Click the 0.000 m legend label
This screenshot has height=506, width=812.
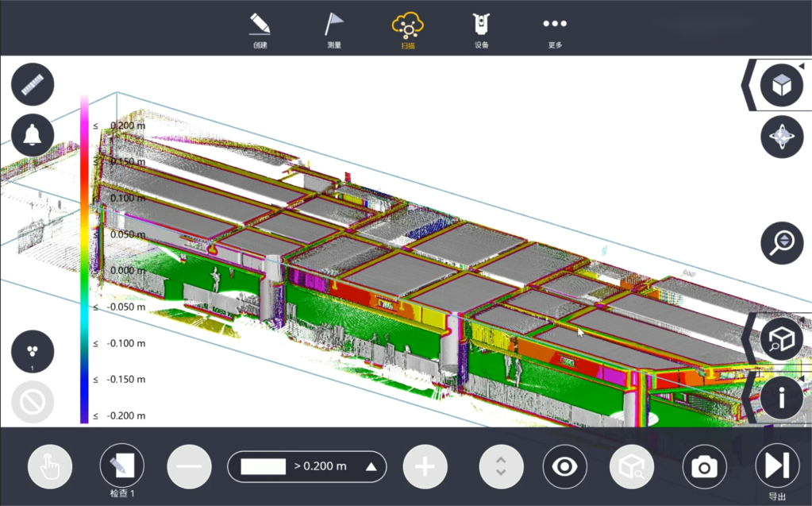pyautogui.click(x=128, y=271)
